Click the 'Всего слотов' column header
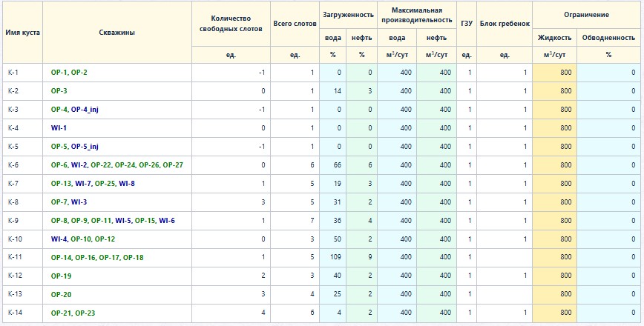Viewport: 644px width, 326px height. pyautogui.click(x=295, y=24)
